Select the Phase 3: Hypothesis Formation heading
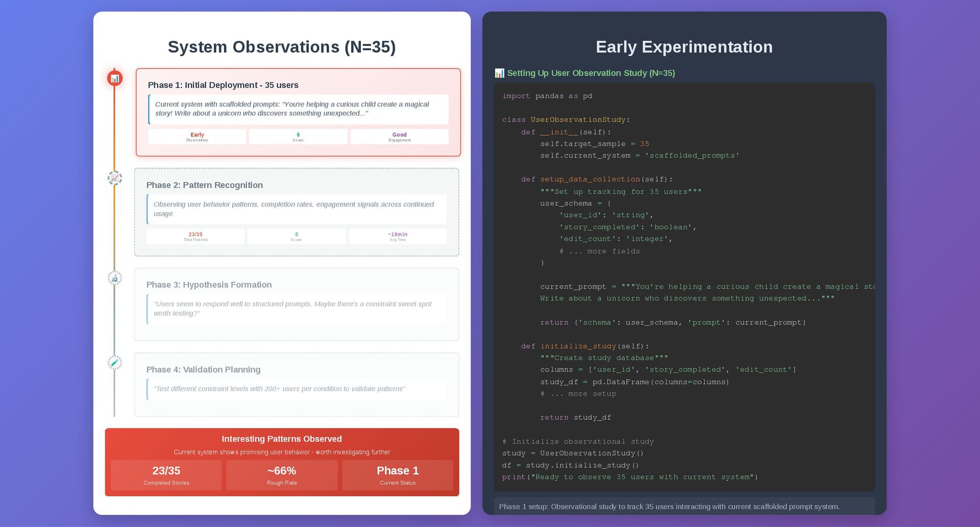This screenshot has height=527, width=980. coord(209,285)
